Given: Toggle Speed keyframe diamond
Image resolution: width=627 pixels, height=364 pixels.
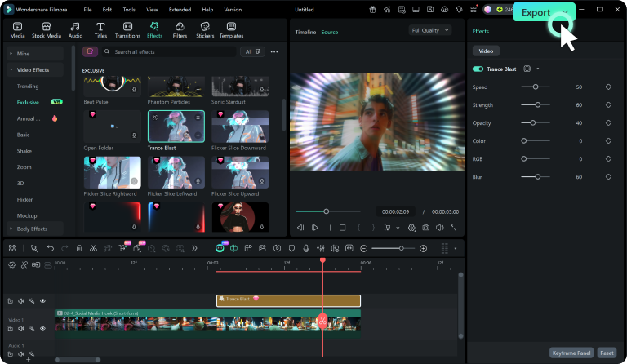Looking at the screenshot, I should click(608, 87).
